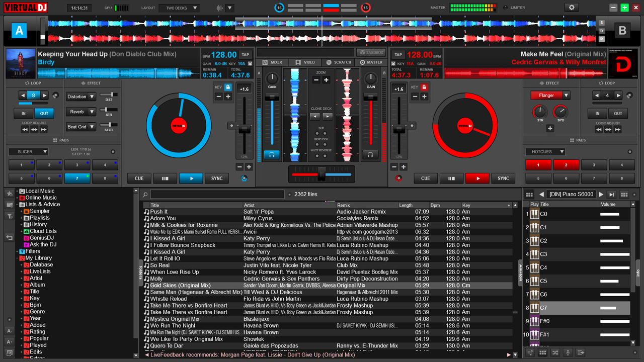The height and width of the screenshot is (362, 644).
Task: Toggle shuffle icon at sampler bottom bar
Action: point(555,353)
